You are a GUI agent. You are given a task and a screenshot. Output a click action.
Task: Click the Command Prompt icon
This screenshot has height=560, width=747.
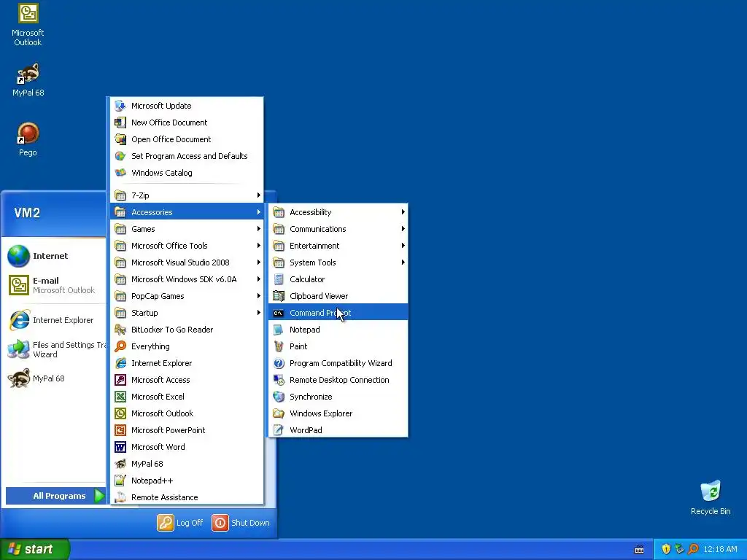[x=279, y=313]
